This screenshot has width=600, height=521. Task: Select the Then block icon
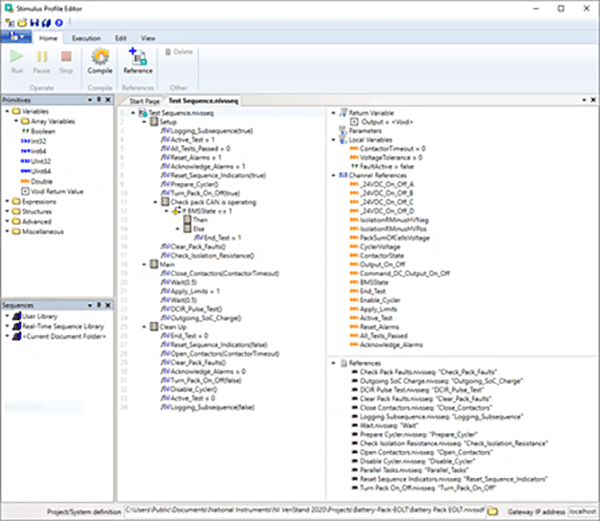(187, 220)
